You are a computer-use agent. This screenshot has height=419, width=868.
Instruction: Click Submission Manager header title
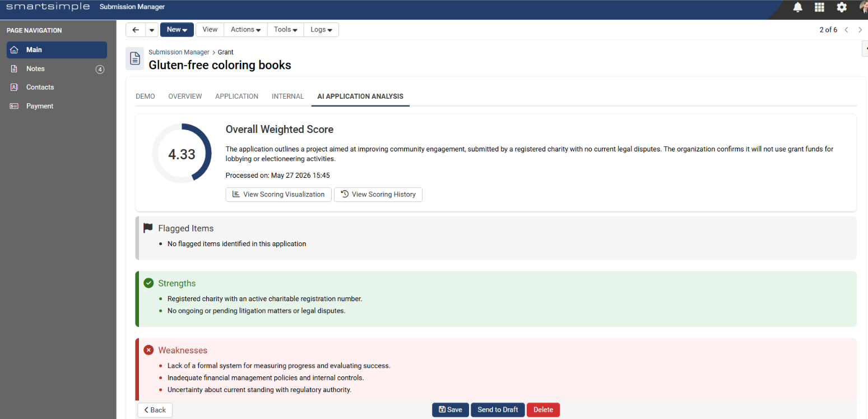(x=132, y=7)
